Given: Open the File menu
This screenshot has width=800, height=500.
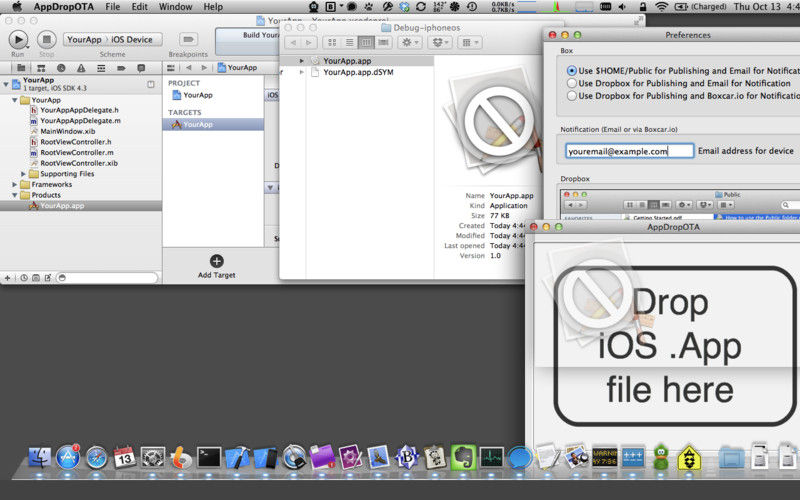Looking at the screenshot, I should pyautogui.click(x=113, y=7).
